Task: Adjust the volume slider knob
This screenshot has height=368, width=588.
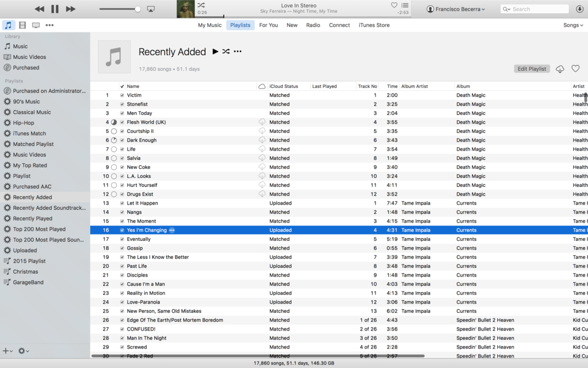Action: click(138, 9)
